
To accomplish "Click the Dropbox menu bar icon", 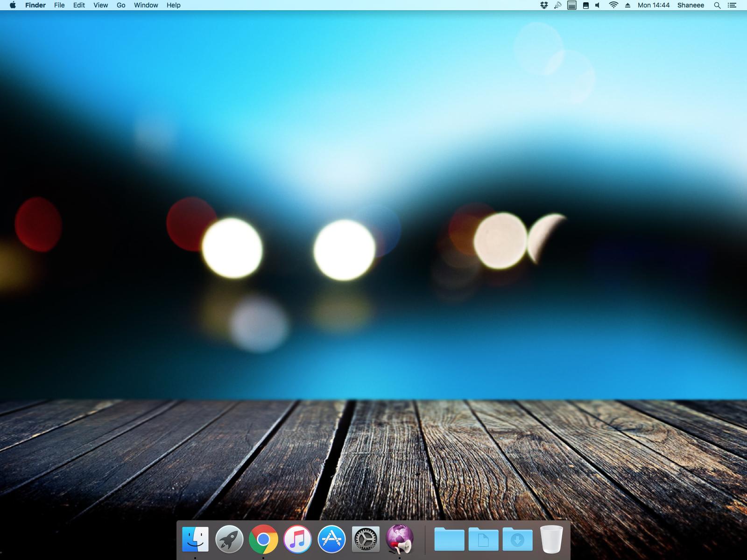I will pyautogui.click(x=544, y=5).
